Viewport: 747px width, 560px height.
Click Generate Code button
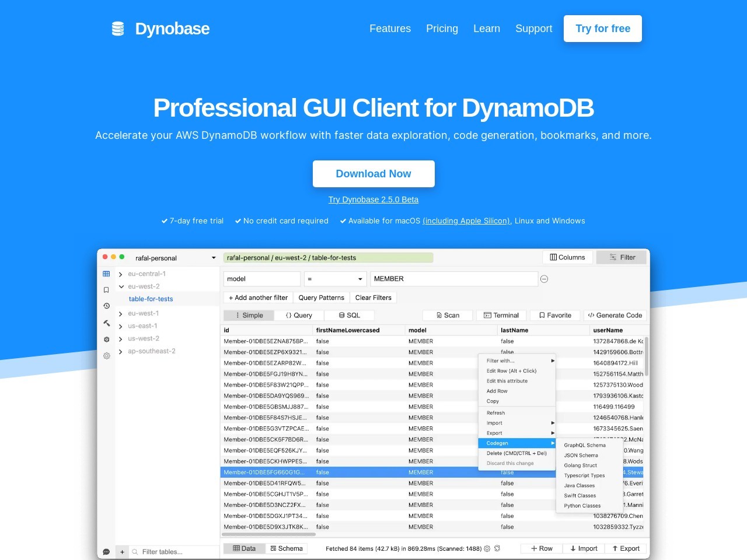(615, 315)
